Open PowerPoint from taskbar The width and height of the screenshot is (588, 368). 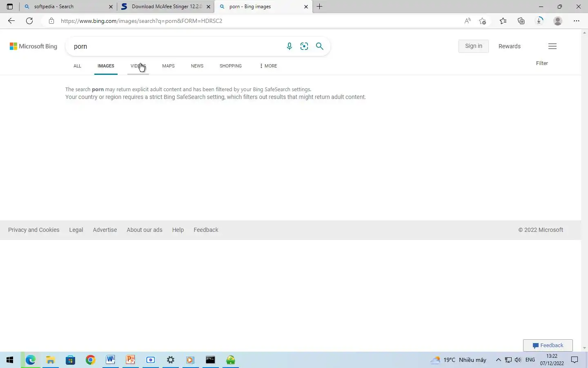[131, 360]
